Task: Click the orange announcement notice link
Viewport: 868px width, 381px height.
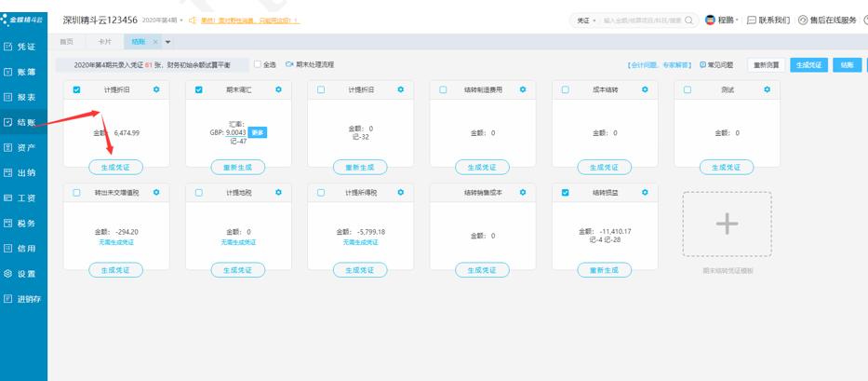Action: coord(250,20)
